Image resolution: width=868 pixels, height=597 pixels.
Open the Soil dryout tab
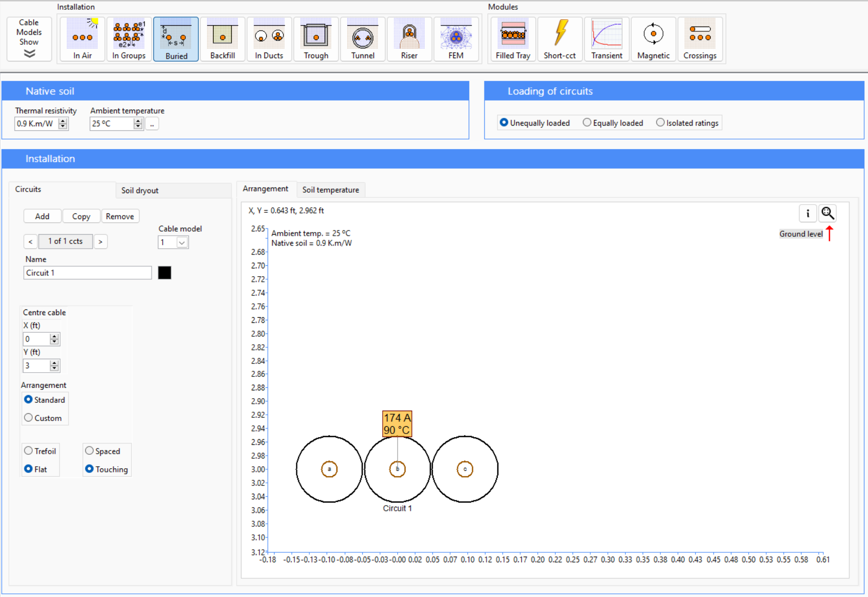pyautogui.click(x=140, y=191)
